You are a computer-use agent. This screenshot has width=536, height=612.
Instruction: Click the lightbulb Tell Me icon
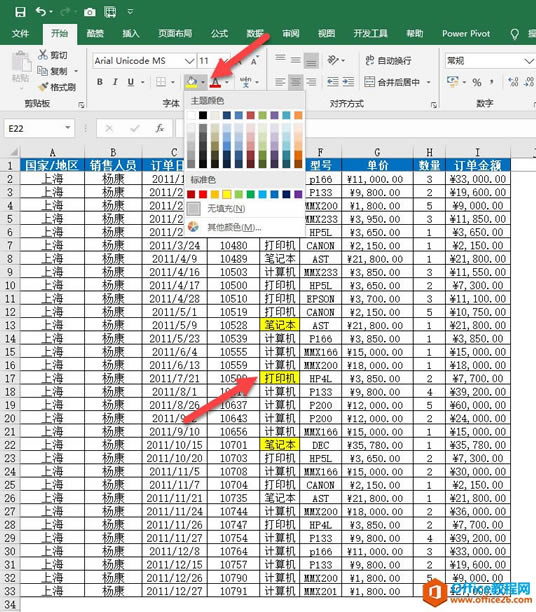515,34
